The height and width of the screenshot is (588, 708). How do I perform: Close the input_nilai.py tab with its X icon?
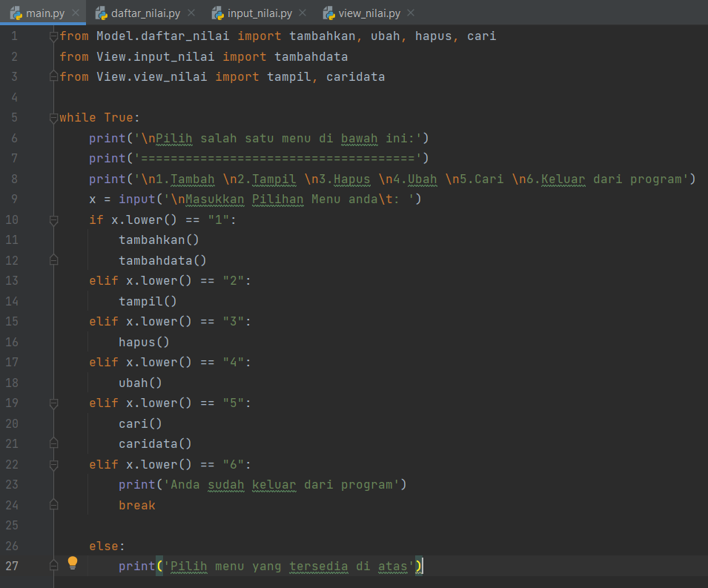coord(303,12)
